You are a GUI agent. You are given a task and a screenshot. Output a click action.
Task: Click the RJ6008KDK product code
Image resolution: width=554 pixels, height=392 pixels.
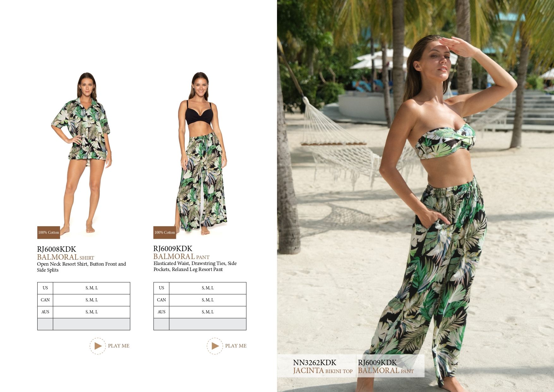point(57,249)
